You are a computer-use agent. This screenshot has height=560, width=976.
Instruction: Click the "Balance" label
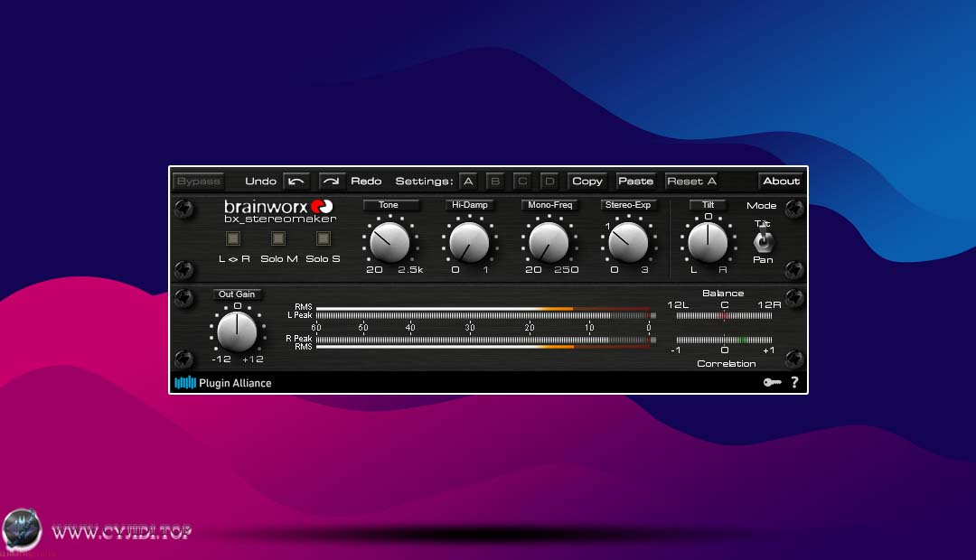click(x=723, y=293)
